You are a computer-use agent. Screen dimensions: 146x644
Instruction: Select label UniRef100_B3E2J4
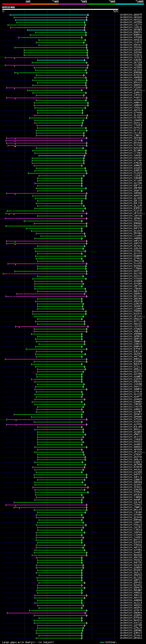coord(131,351)
